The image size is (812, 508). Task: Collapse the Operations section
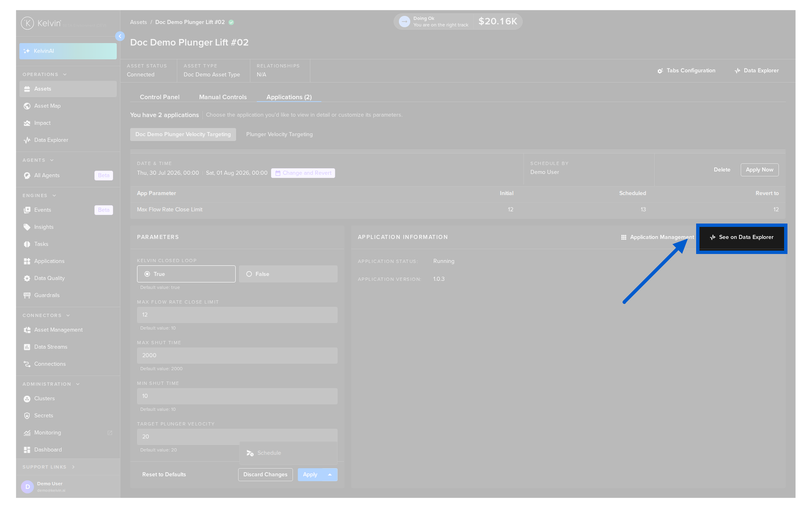[65, 75]
